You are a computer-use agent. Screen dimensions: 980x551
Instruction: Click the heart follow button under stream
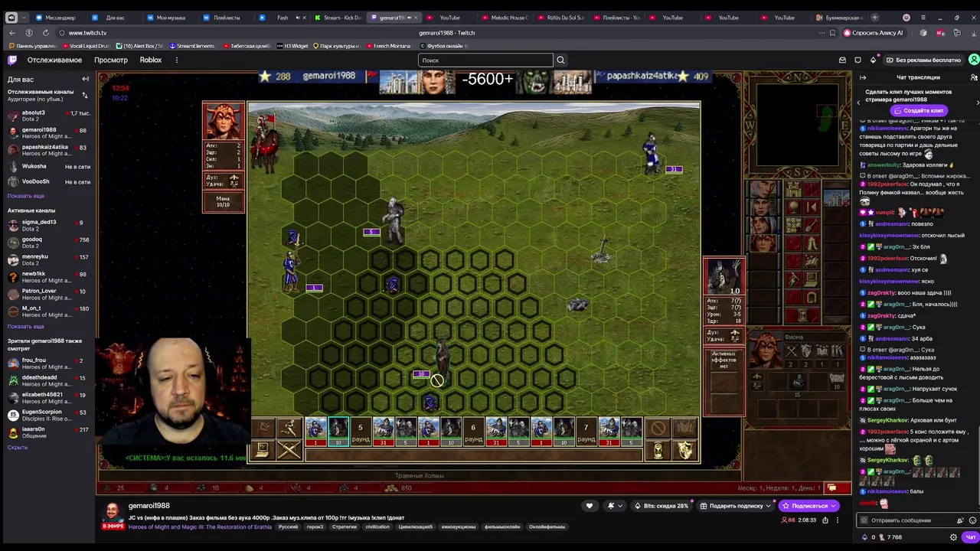tap(589, 505)
